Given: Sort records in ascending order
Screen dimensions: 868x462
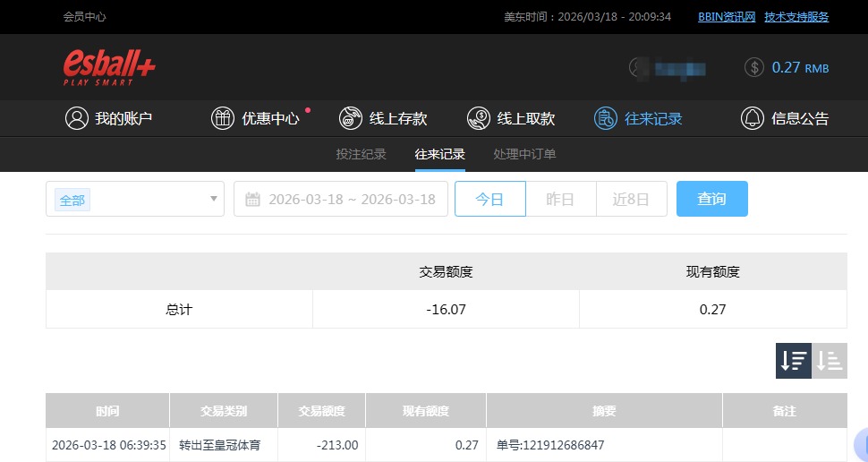Looking at the screenshot, I should [x=830, y=361].
